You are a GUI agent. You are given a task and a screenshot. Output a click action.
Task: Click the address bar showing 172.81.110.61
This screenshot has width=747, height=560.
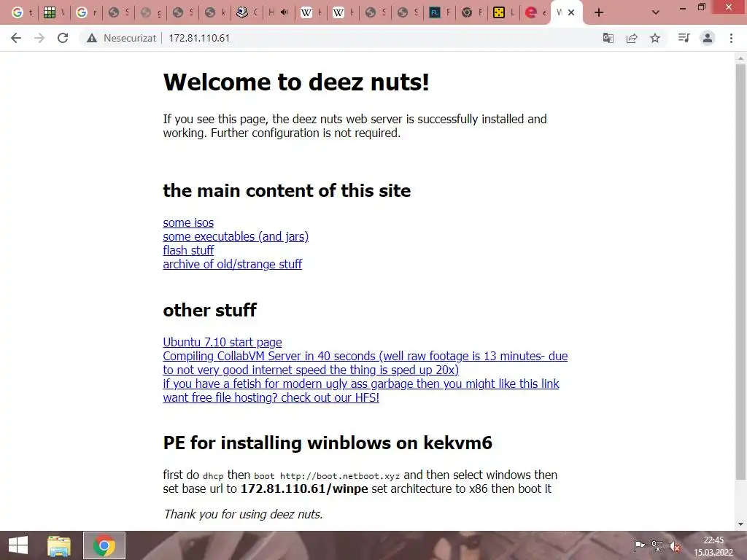click(x=198, y=38)
